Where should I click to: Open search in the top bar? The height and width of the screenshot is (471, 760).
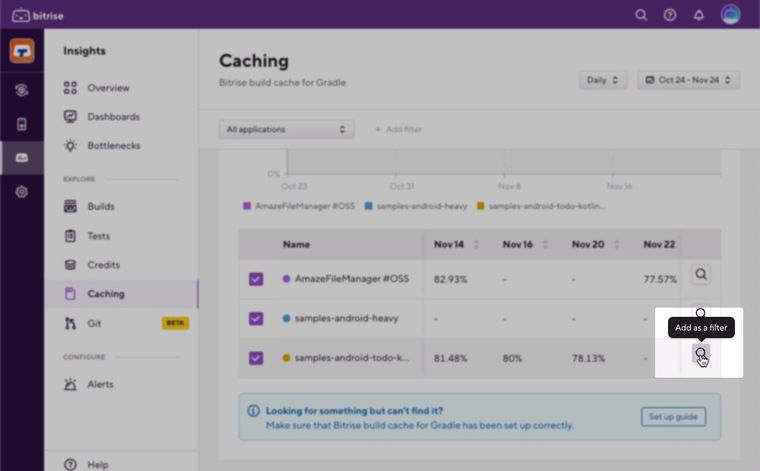point(641,15)
